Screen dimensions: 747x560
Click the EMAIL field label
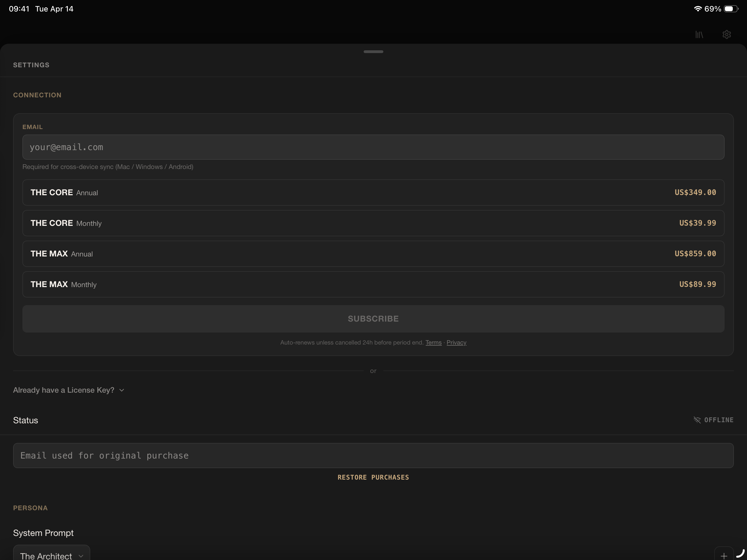(x=33, y=127)
